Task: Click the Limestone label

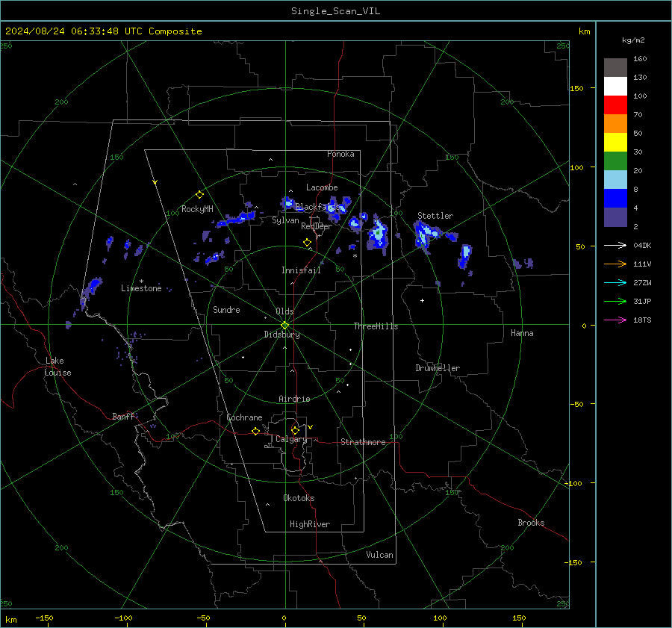Action: click(x=141, y=288)
